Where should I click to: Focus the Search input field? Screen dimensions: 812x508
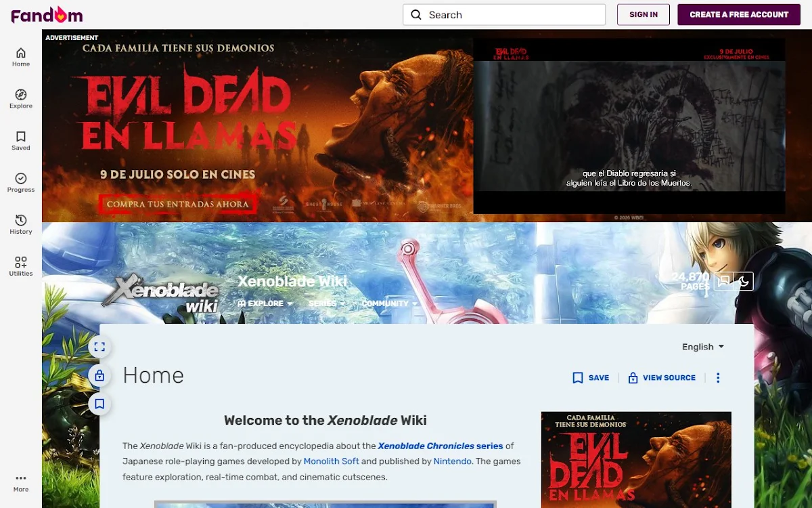[x=504, y=14]
